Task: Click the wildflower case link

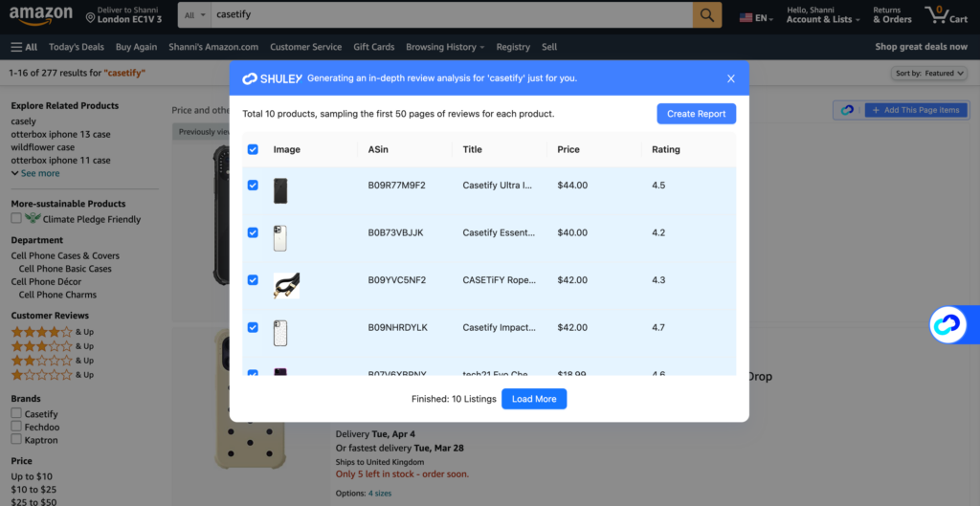Action: (42, 147)
